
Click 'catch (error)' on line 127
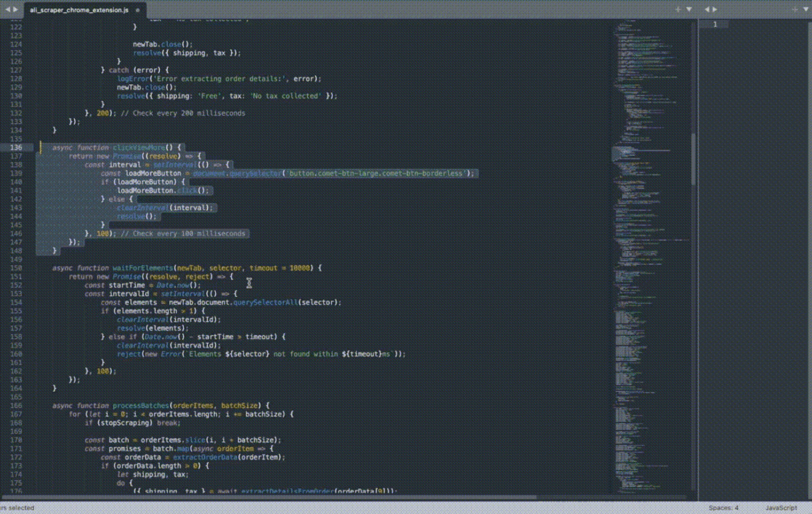[x=139, y=70]
